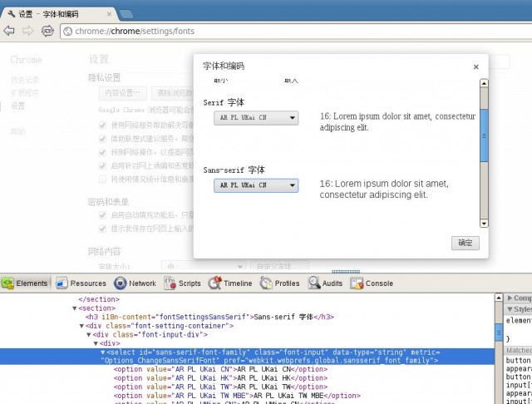Open a new browser tab
532x404 pixels.
tap(126, 14)
